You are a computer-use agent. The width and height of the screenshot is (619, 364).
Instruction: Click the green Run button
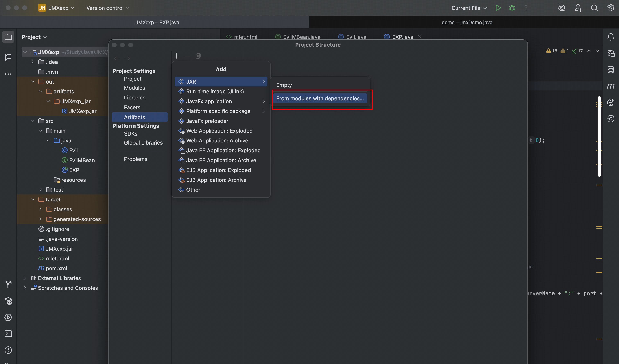pos(498,8)
